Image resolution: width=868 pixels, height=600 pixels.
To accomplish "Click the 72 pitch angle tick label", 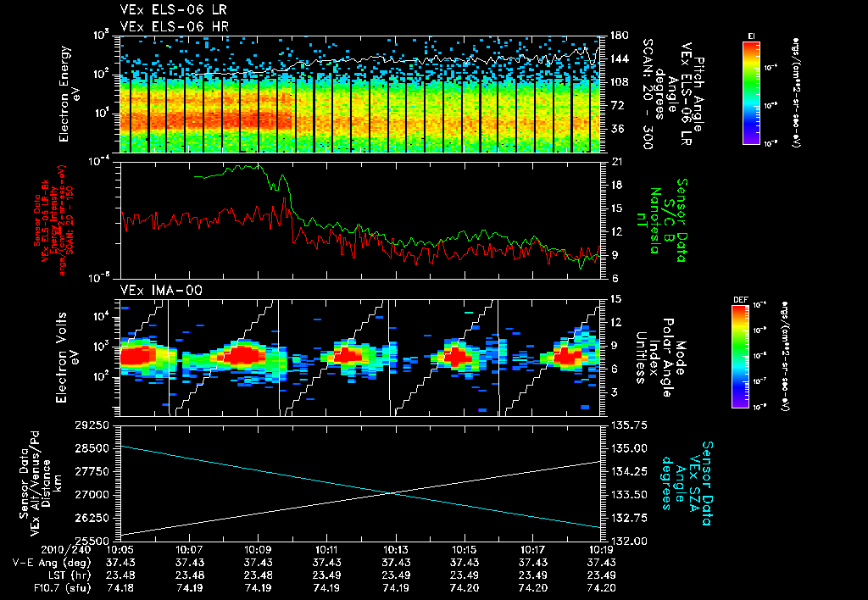I will pyautogui.click(x=615, y=105).
